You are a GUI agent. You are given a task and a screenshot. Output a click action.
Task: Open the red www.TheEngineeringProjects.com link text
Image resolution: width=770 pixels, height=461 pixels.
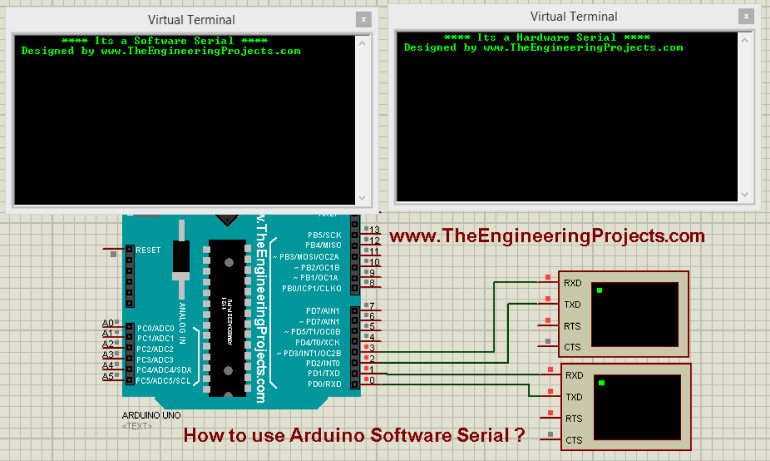[546, 237]
